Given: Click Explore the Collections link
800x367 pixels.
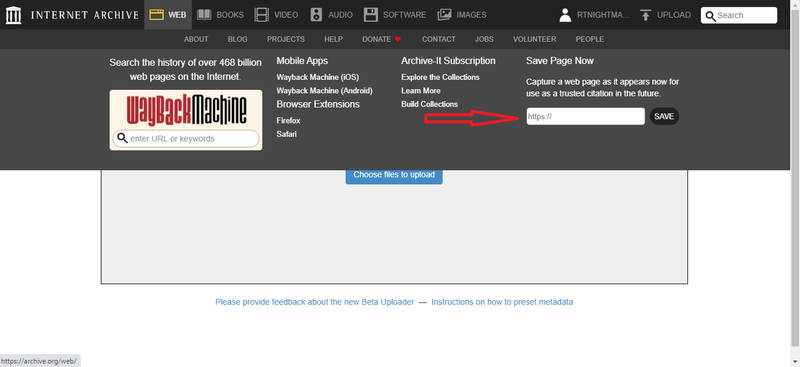Looking at the screenshot, I should [x=440, y=77].
